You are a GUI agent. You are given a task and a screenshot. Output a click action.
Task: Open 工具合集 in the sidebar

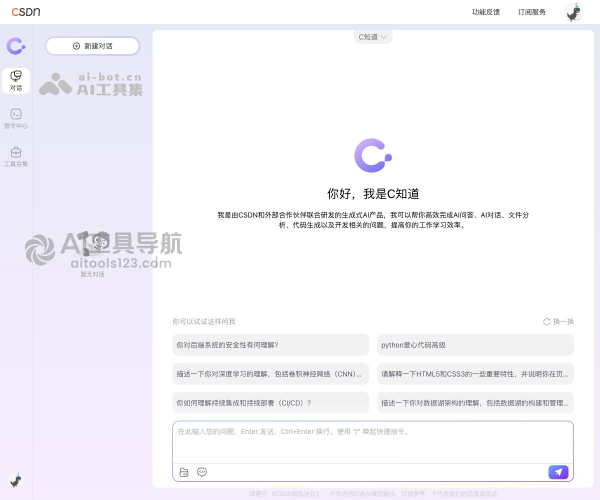pos(16,157)
